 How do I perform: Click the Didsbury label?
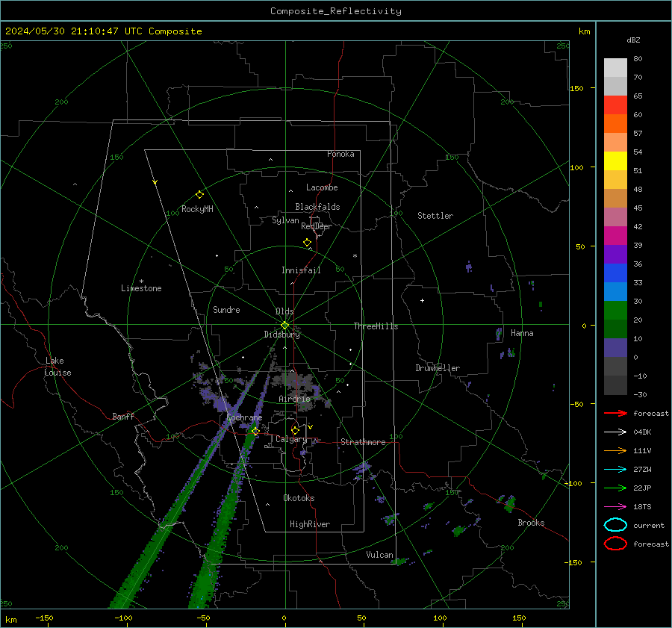(x=281, y=335)
